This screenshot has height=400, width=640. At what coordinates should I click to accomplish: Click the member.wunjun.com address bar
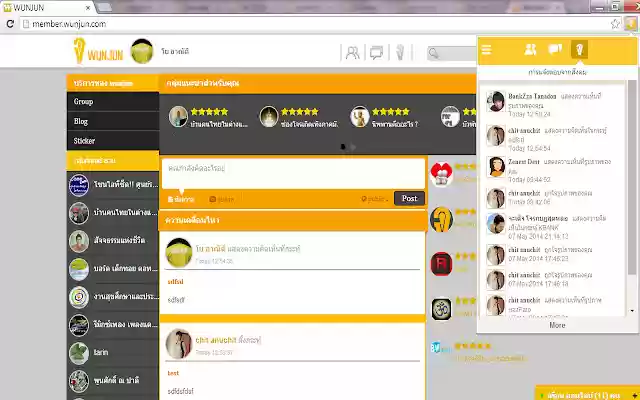318,24
